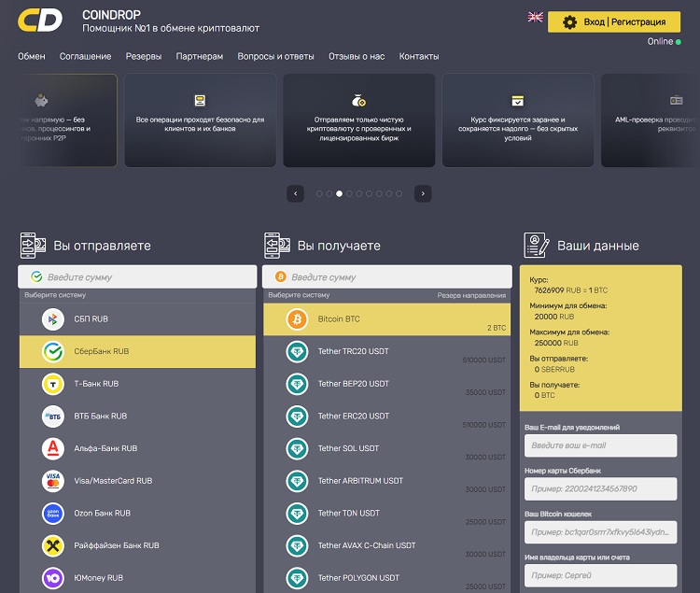This screenshot has width=700, height=593.
Task: Focus the e-mail notification field
Action: pos(600,445)
